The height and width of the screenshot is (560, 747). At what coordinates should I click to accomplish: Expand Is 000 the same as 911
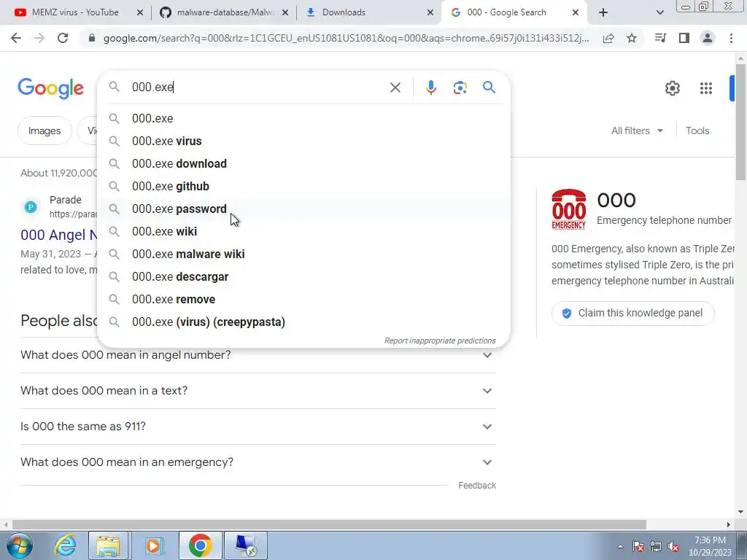pyautogui.click(x=258, y=427)
